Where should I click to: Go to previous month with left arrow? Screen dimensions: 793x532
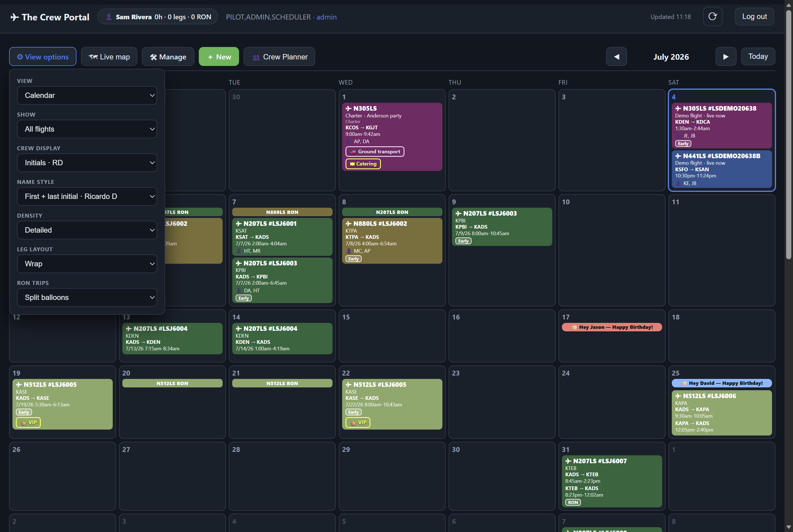click(616, 57)
